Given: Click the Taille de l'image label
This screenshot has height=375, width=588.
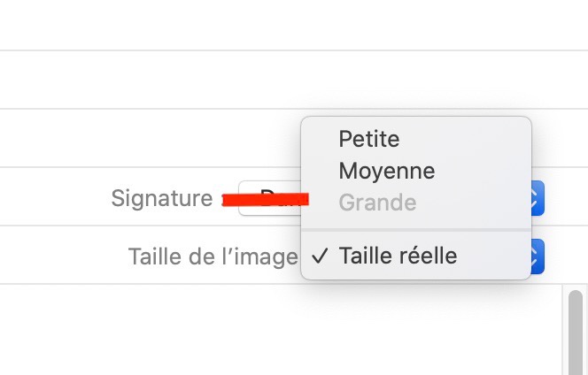Looking at the screenshot, I should click(x=213, y=256).
